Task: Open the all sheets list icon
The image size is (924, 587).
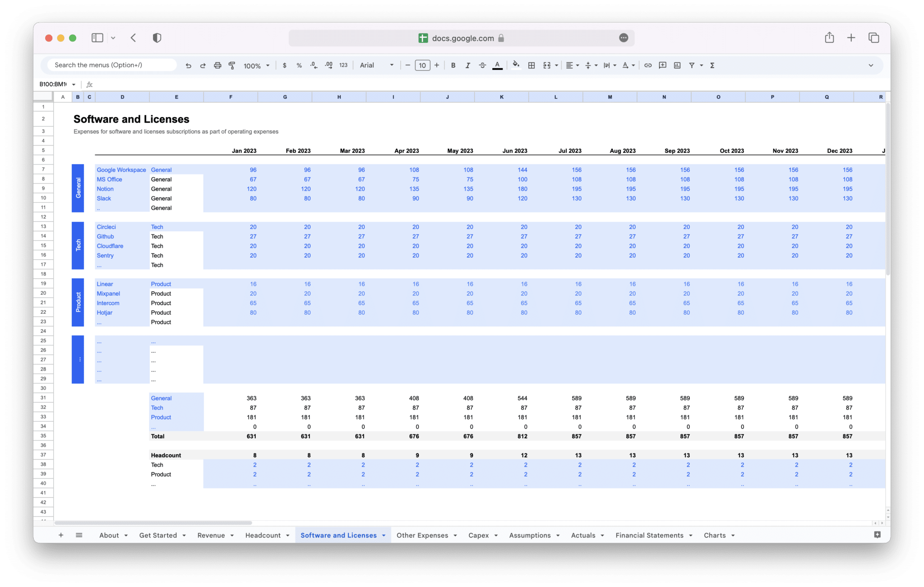Action: pyautogui.click(x=79, y=535)
